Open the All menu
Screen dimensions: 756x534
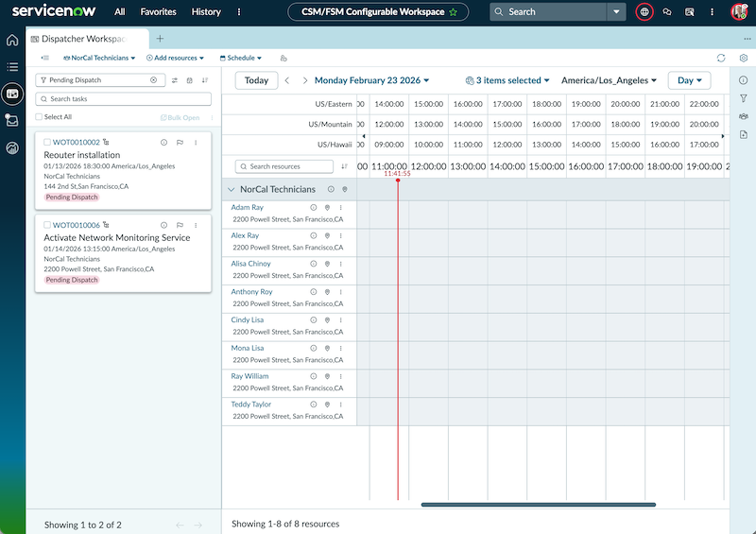(120, 12)
